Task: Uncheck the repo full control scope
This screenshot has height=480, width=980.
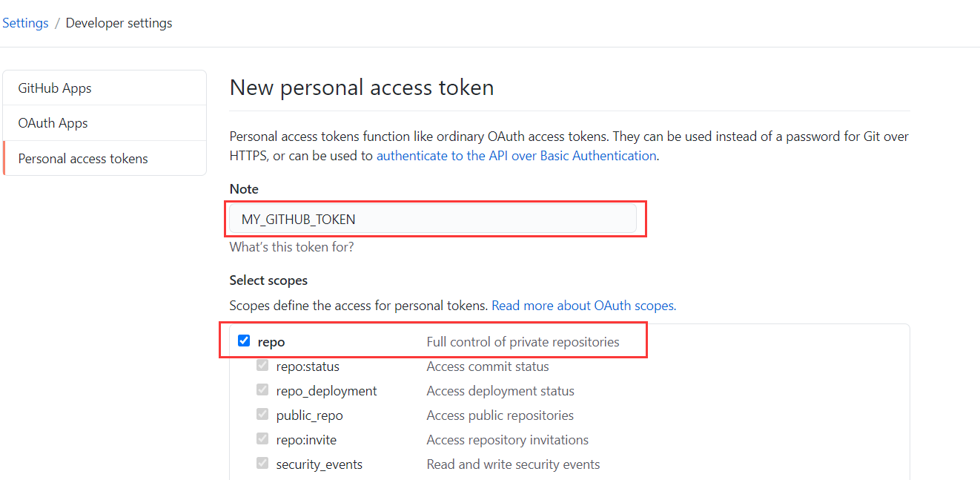Action: pos(244,340)
